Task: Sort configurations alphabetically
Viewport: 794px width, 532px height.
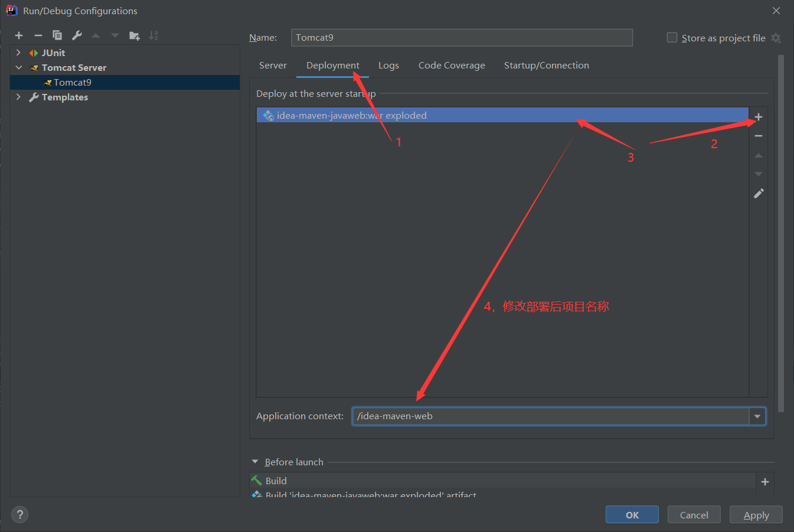Action: (x=153, y=35)
